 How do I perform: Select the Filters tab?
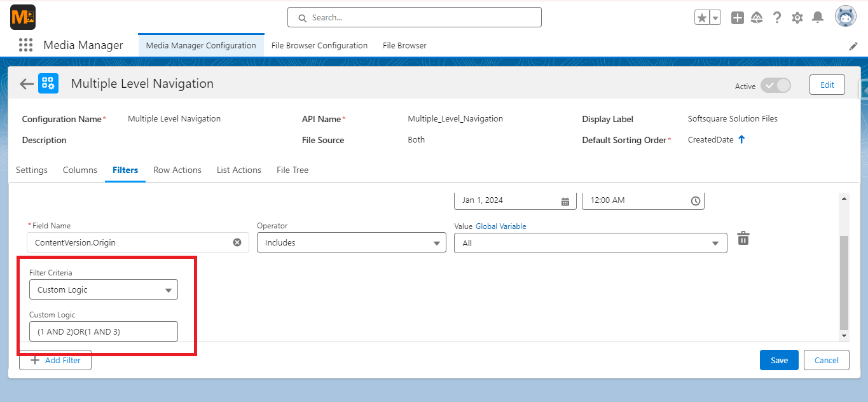pyautogui.click(x=125, y=170)
